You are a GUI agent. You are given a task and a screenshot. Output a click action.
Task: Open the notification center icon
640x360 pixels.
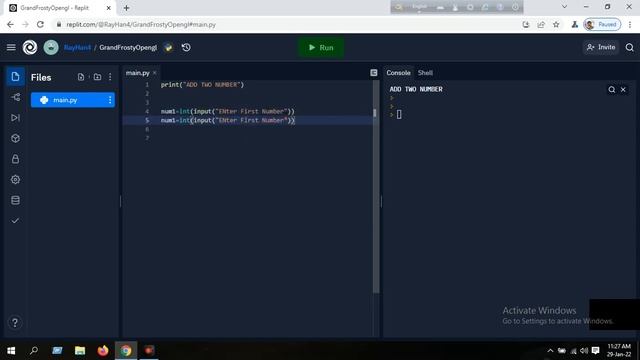[x=596, y=351]
